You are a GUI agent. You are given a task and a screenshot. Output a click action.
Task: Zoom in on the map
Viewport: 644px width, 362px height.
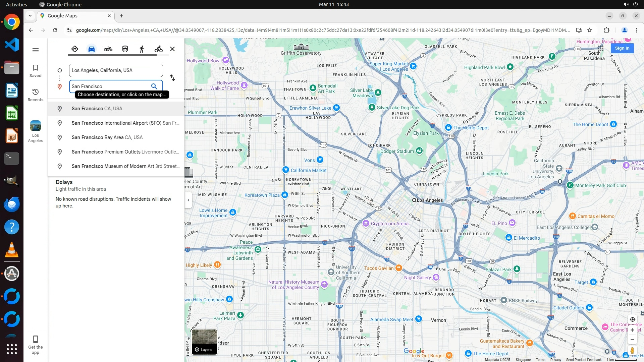632,330
